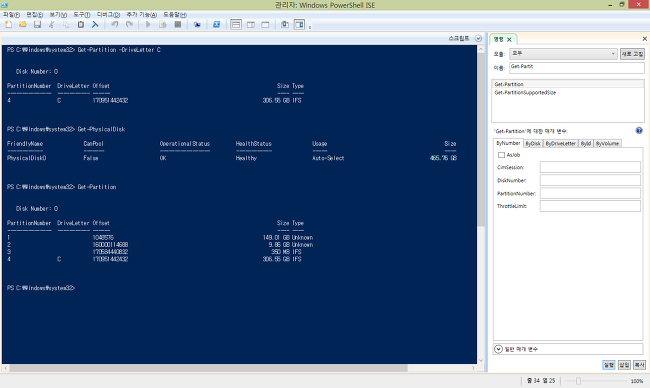Open the 도구(T) menu
Screen dimensions: 650x388
tap(82, 15)
